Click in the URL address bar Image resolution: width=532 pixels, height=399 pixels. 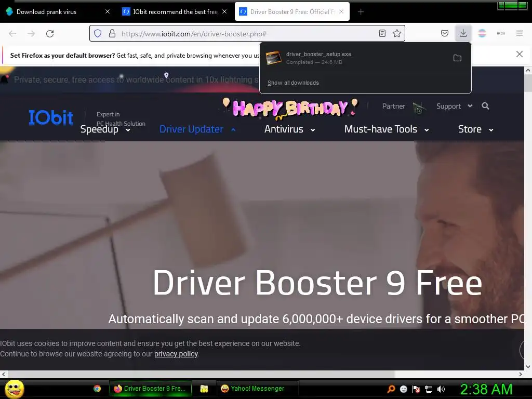pyautogui.click(x=248, y=34)
